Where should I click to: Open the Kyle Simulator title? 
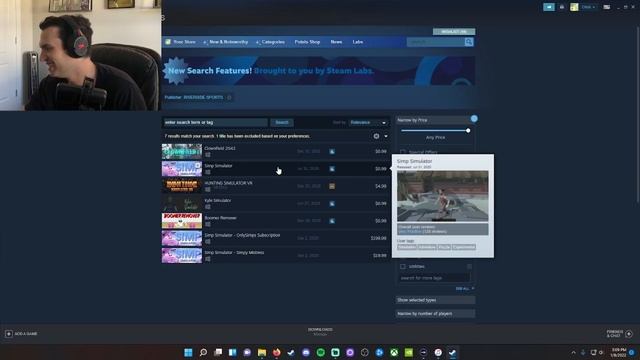[218, 200]
